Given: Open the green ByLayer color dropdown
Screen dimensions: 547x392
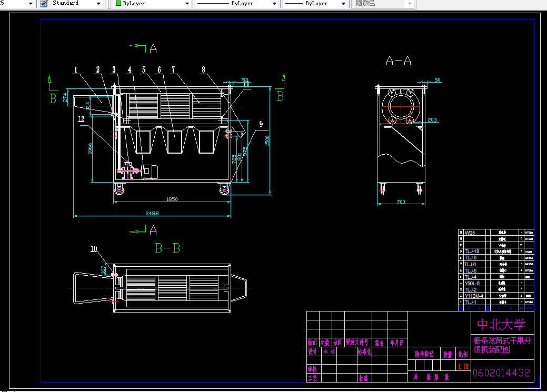Looking at the screenshot, I should click(x=187, y=4).
